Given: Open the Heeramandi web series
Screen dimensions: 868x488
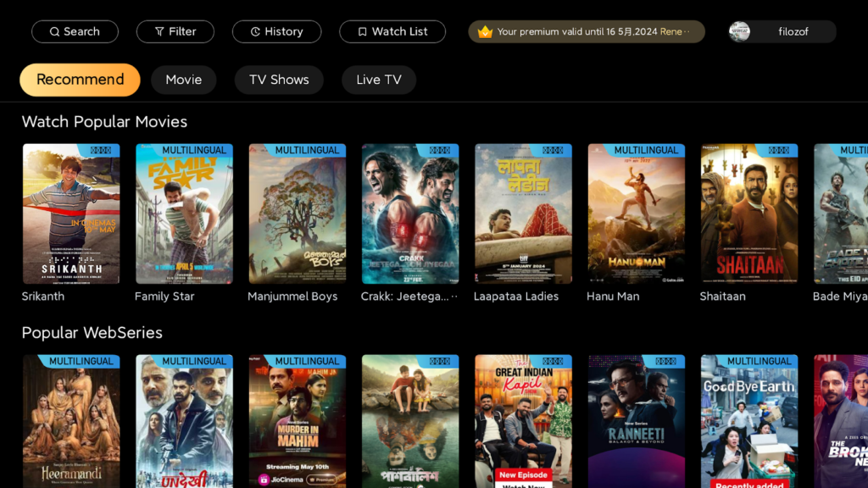Looking at the screenshot, I should pos(71,421).
